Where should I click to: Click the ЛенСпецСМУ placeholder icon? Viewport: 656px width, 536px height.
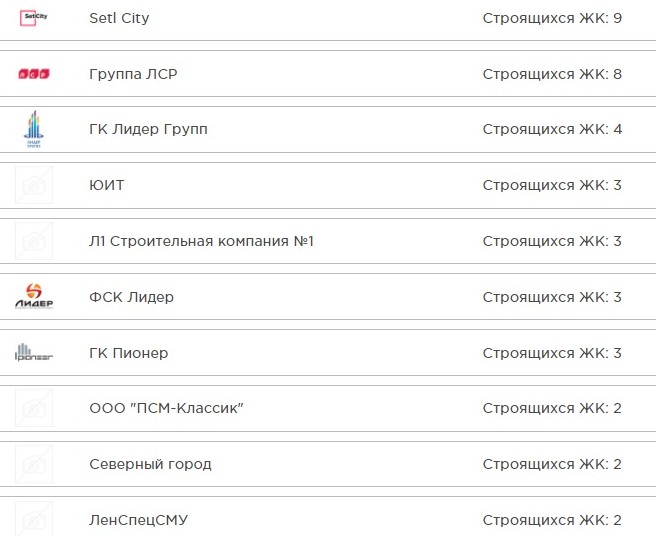tap(34, 520)
